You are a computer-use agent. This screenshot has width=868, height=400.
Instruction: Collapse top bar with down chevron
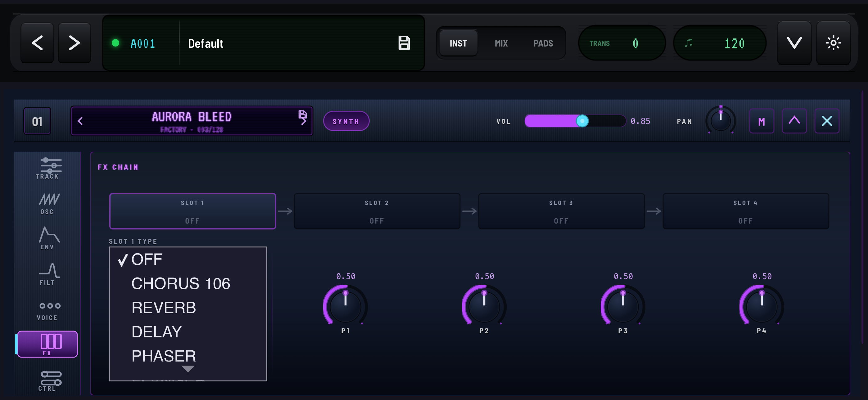(794, 43)
